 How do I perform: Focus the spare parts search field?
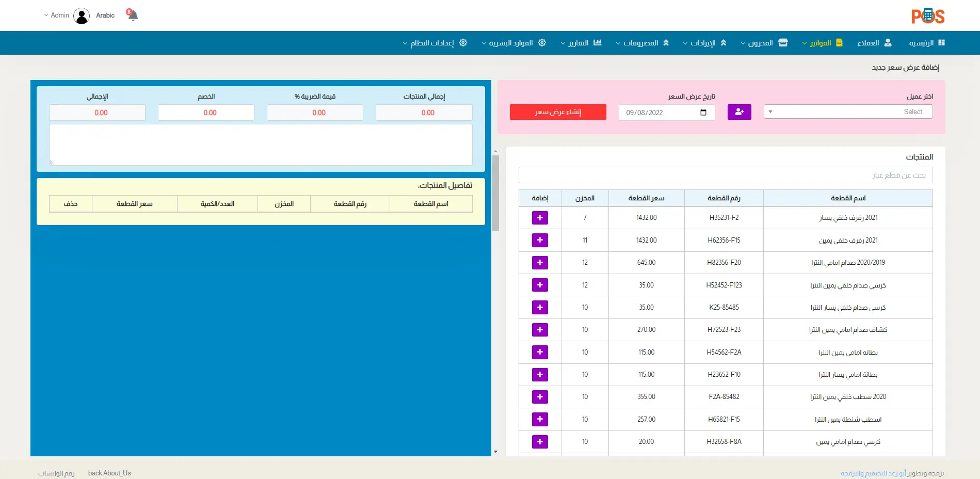click(x=725, y=175)
